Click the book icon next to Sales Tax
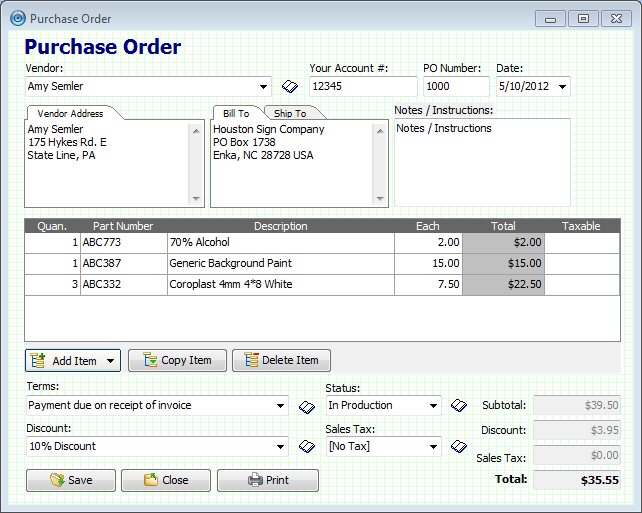 coord(459,447)
